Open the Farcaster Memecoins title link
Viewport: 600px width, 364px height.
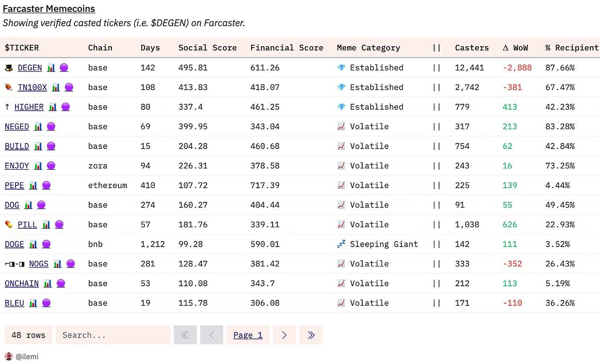point(49,8)
